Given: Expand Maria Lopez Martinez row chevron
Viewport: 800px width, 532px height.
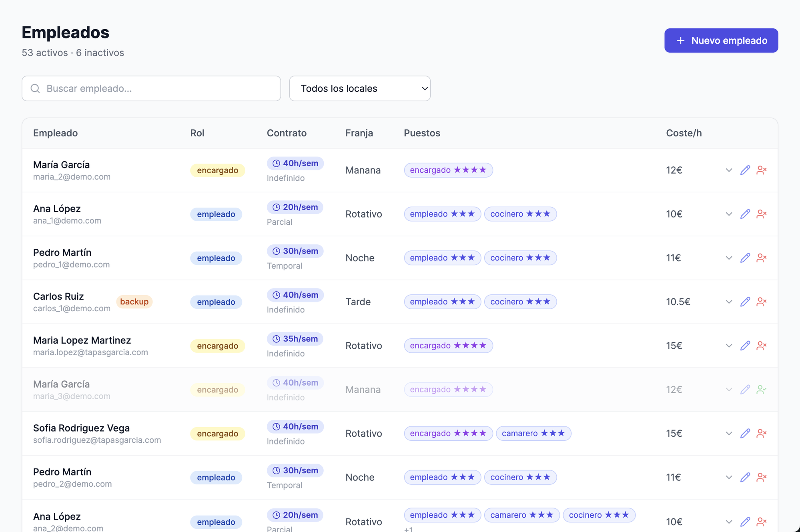Looking at the screenshot, I should pyautogui.click(x=729, y=346).
